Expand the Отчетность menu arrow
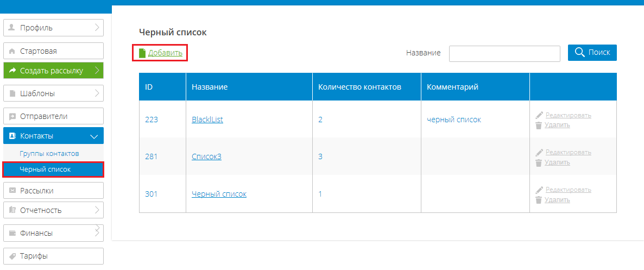Image resolution: width=644 pixels, height=270 pixels. (97, 210)
